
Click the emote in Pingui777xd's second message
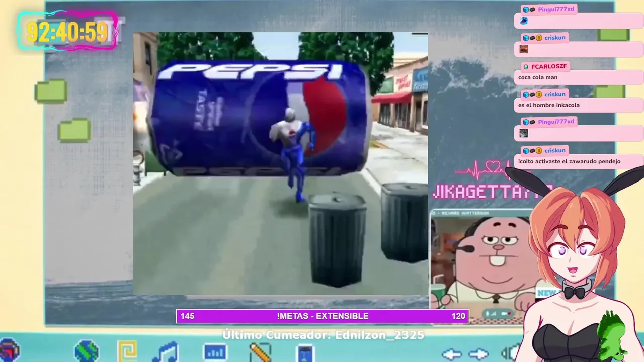[524, 133]
